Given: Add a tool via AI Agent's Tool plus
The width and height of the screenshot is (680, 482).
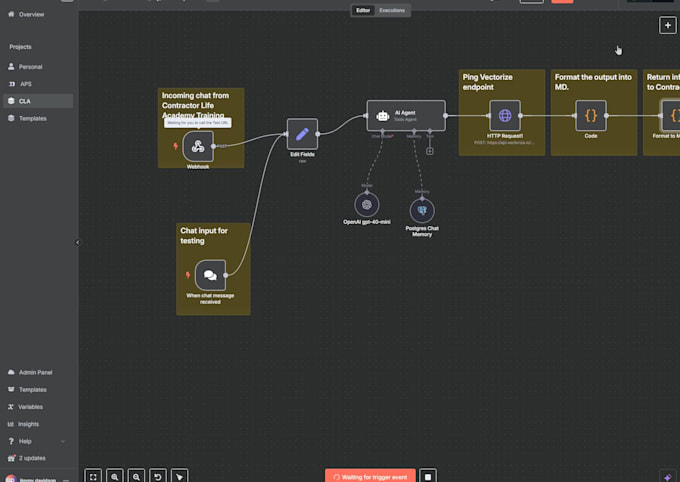Looking at the screenshot, I should click(x=429, y=151).
